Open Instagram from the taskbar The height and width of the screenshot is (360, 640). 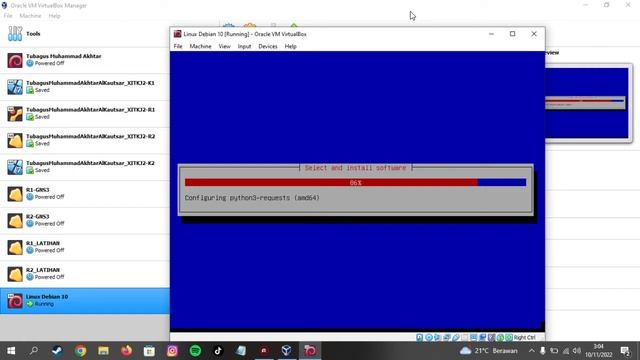point(172,351)
